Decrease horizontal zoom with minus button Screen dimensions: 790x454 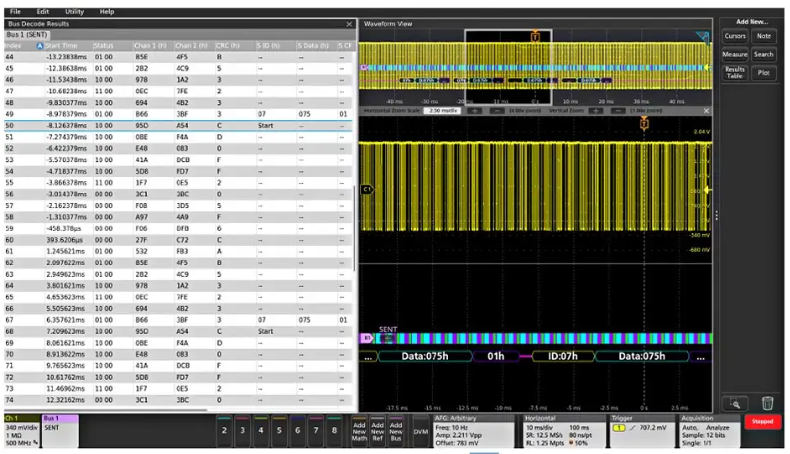tap(497, 110)
